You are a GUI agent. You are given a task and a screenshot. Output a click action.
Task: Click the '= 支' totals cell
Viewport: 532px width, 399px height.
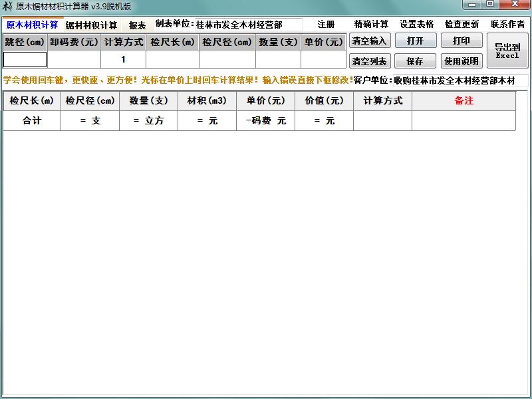90,121
